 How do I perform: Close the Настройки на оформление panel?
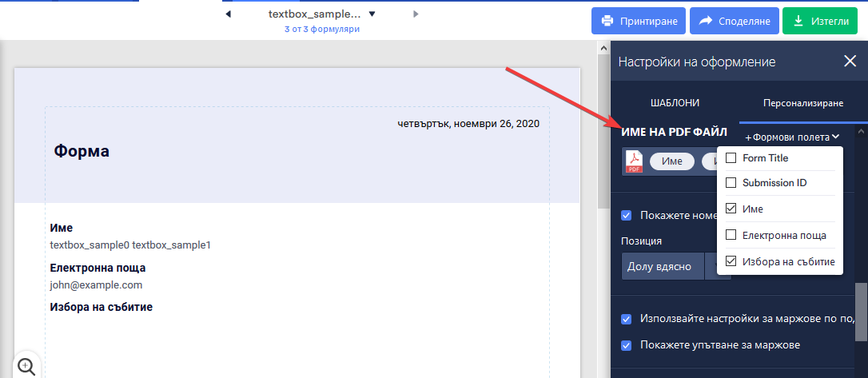tap(850, 62)
